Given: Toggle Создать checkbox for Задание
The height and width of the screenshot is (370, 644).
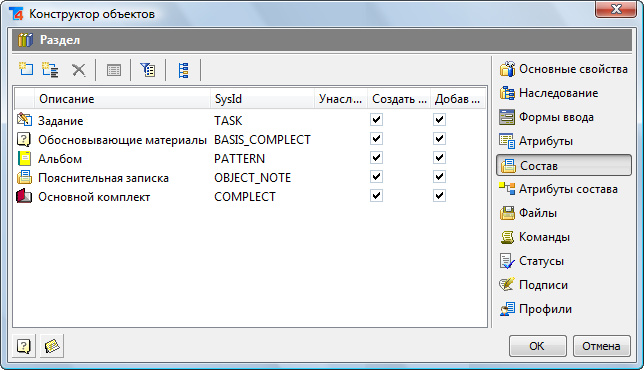Looking at the screenshot, I should (376, 120).
